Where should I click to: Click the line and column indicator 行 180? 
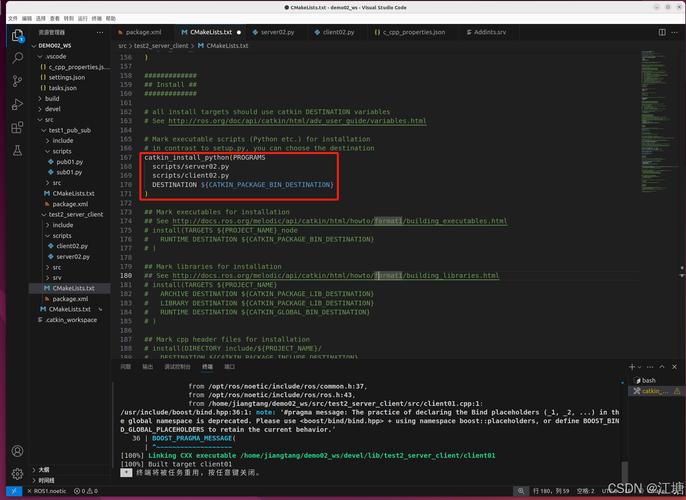pos(551,491)
